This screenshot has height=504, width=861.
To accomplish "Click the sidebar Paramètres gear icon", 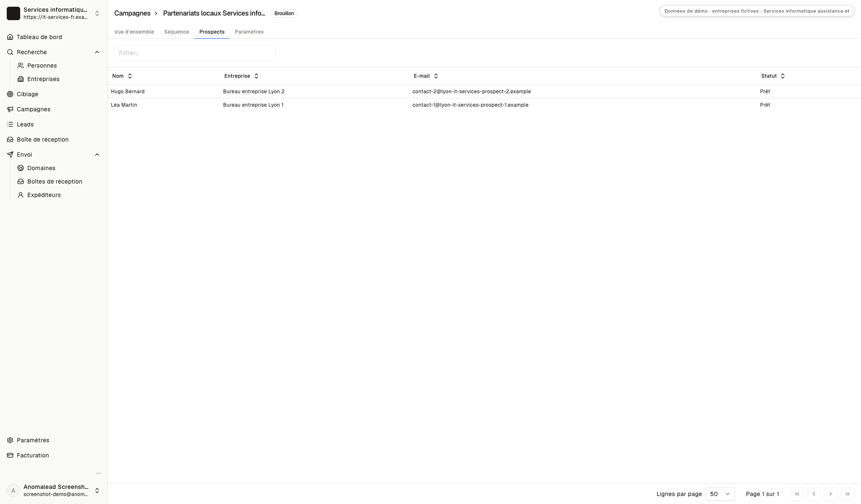I will click(x=10, y=440).
